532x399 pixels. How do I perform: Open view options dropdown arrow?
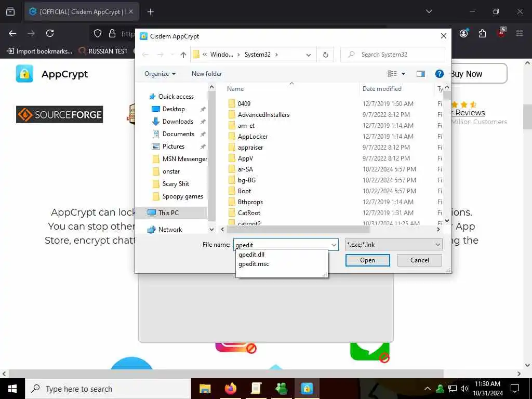[x=403, y=74]
